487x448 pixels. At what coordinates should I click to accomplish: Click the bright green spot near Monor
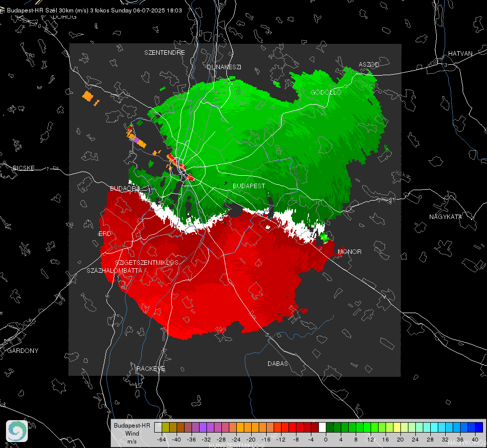click(x=324, y=237)
